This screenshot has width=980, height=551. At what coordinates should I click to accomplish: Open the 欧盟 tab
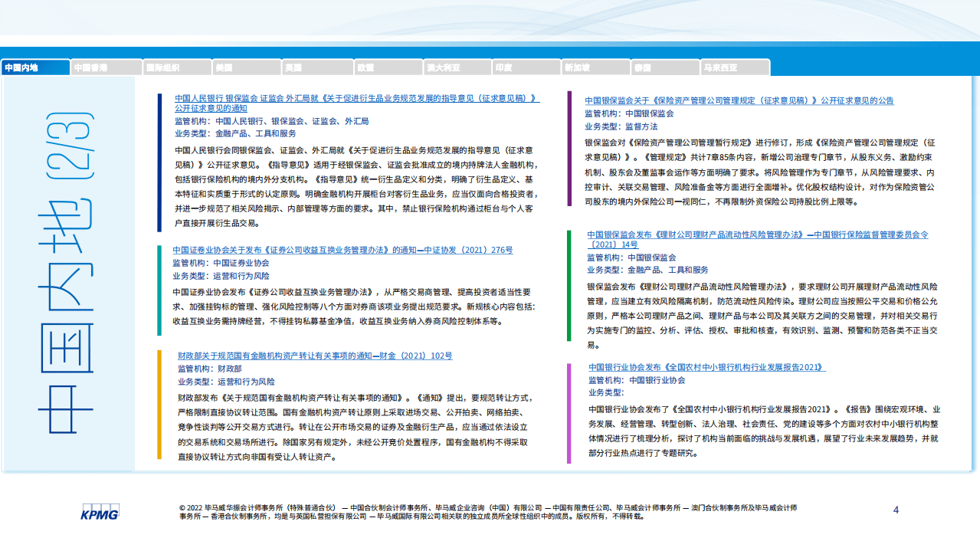[x=387, y=67]
